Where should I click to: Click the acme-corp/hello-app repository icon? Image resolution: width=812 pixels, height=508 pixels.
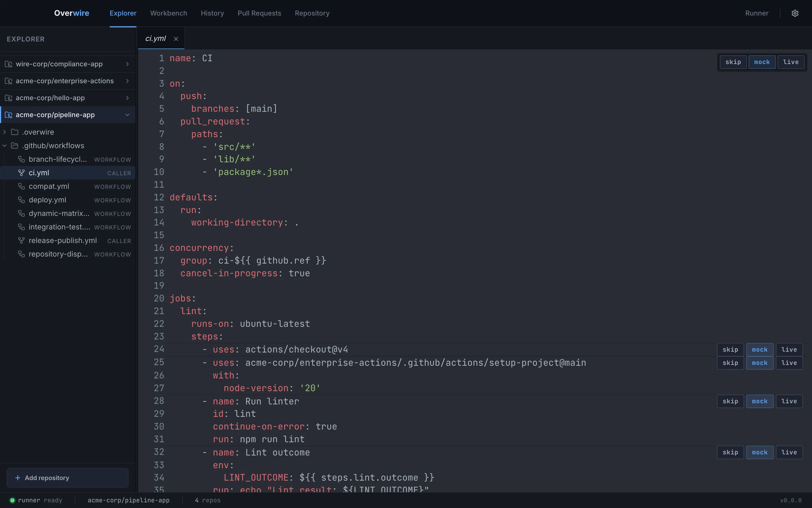point(8,98)
